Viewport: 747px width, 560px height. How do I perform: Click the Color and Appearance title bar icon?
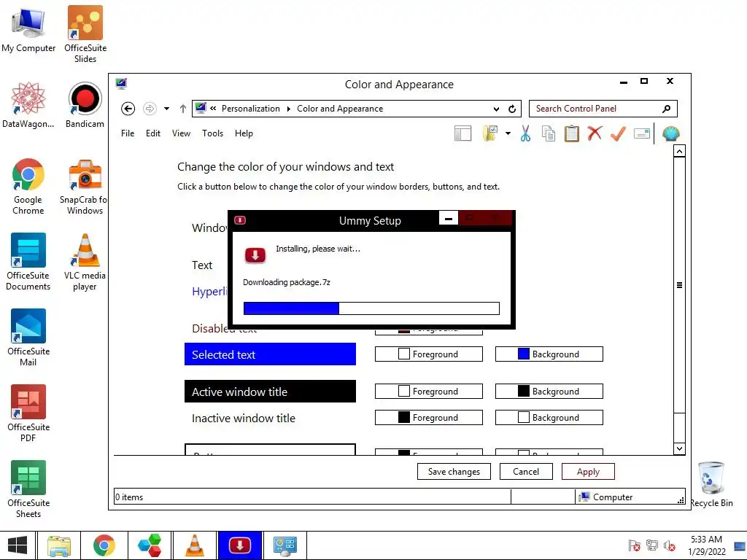click(x=121, y=84)
